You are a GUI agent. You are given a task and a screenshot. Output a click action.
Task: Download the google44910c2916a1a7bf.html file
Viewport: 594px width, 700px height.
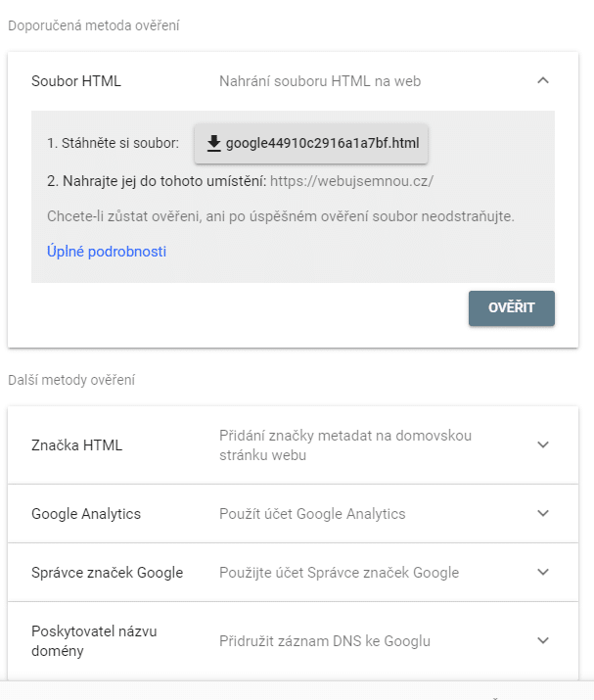point(311,144)
